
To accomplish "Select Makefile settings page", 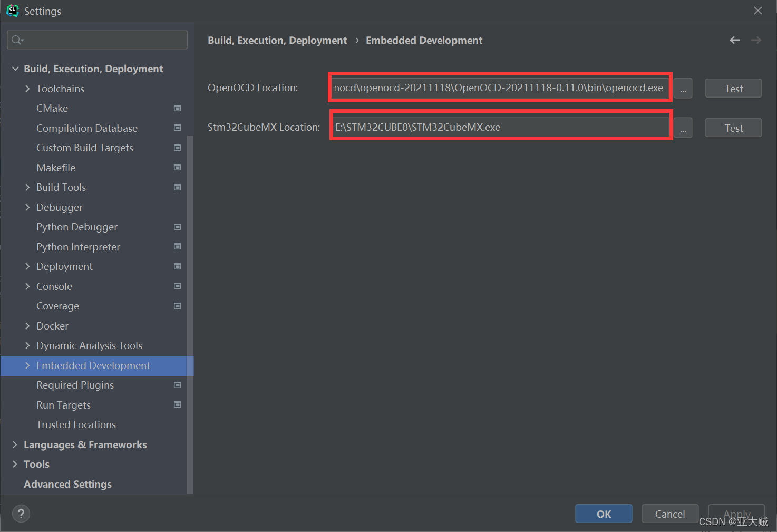I will (56, 168).
